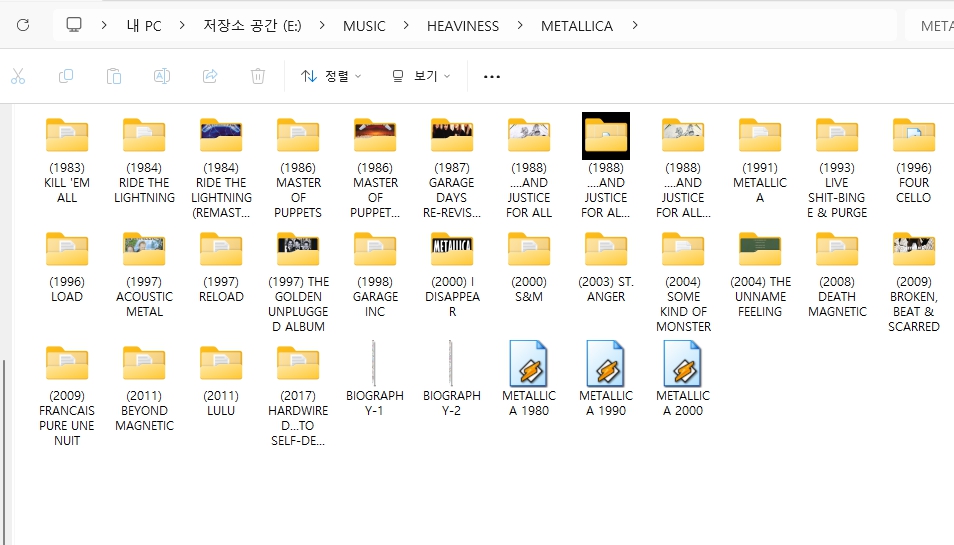Click the Refresh icon in the address bar
This screenshot has width=954, height=545.
point(23,25)
